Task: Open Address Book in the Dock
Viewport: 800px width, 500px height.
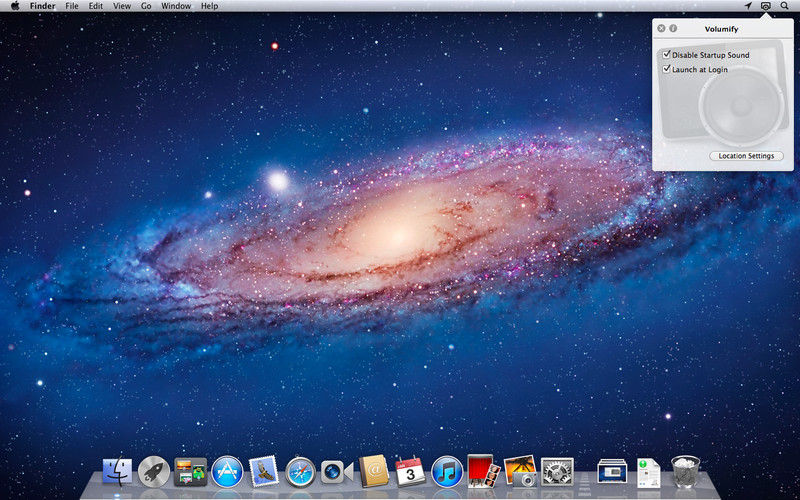Action: click(374, 471)
